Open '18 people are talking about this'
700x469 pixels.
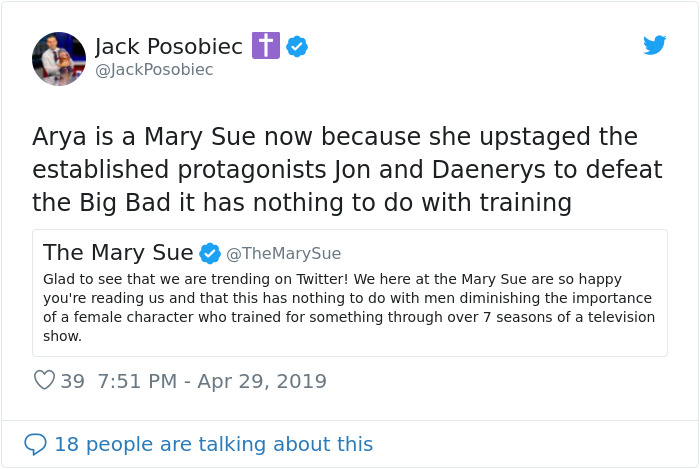tap(213, 444)
